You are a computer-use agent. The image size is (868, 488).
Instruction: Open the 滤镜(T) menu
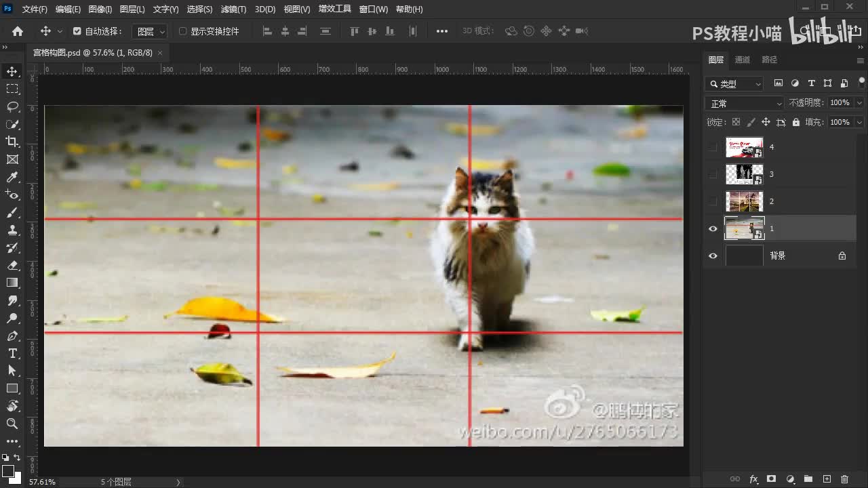click(234, 9)
